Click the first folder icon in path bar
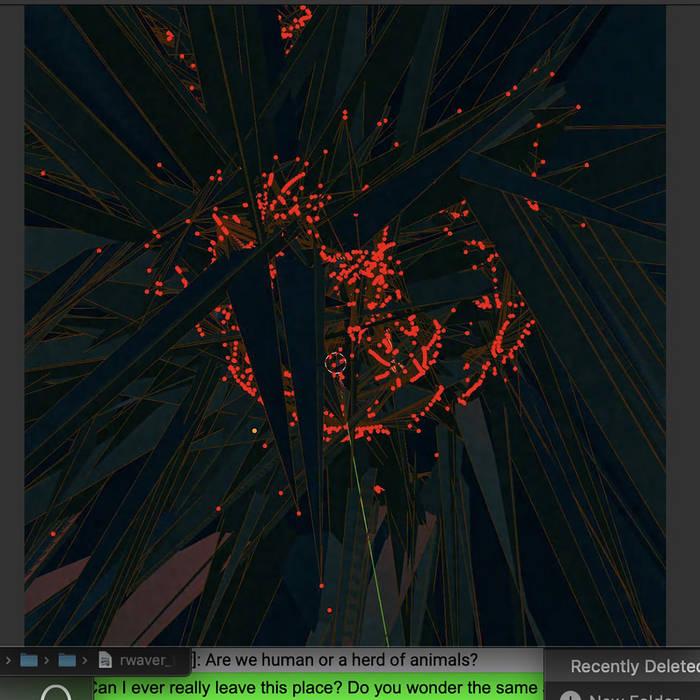Viewport: 700px width, 700px height. pos(29,660)
